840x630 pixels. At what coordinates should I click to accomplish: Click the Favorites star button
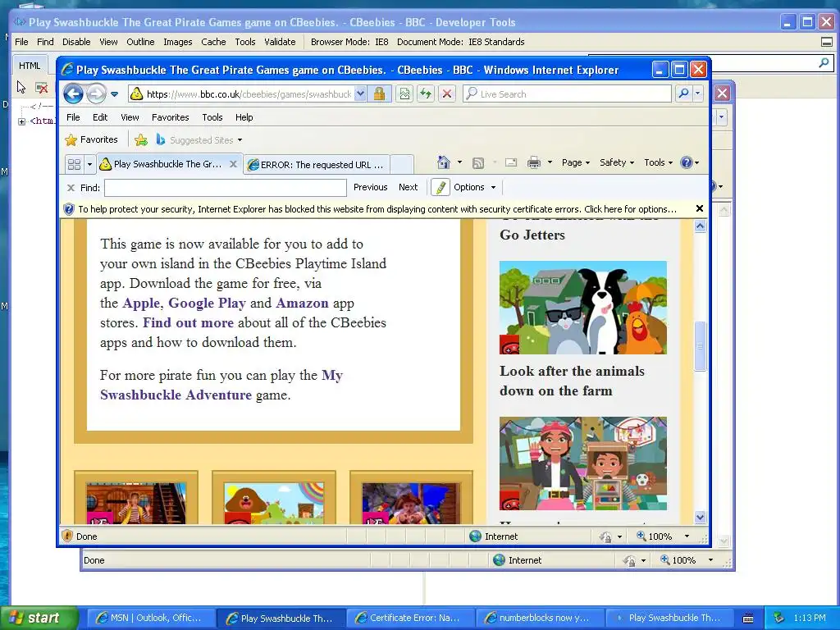[91, 139]
